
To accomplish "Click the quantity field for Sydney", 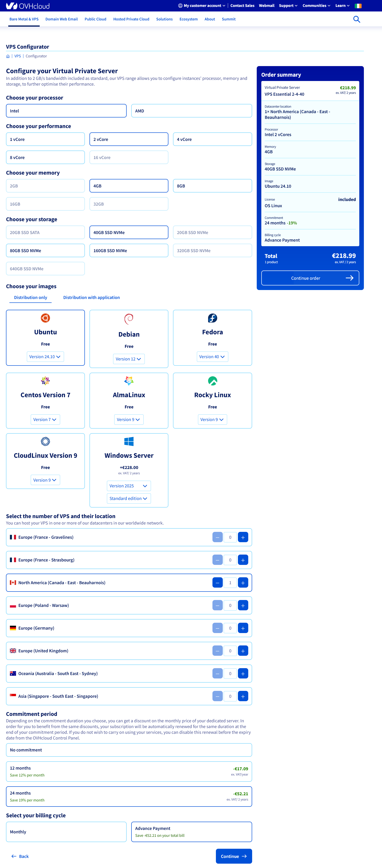I will pyautogui.click(x=230, y=674).
